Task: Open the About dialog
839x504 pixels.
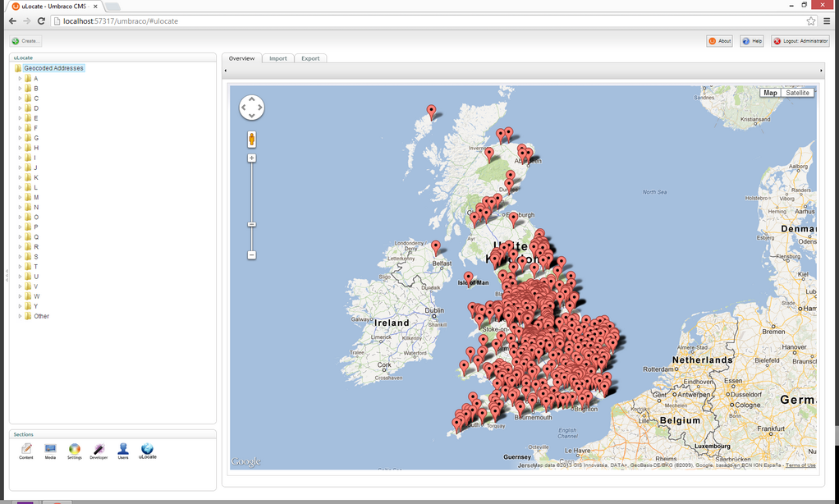Action: (x=720, y=41)
